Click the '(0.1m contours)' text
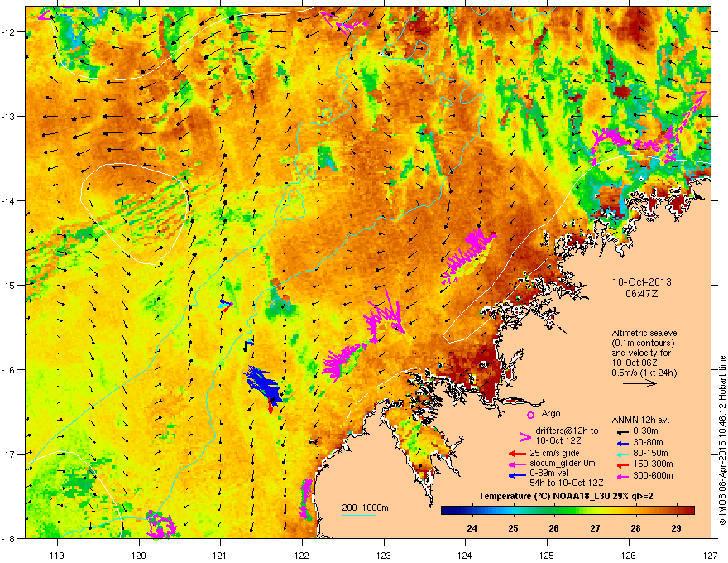The image size is (728, 563). (643, 344)
